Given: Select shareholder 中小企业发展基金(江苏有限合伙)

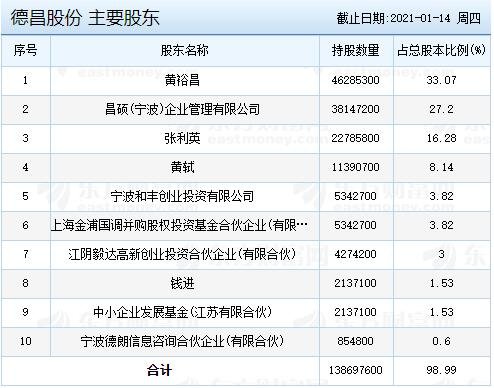Looking at the screenshot, I should (182, 312).
